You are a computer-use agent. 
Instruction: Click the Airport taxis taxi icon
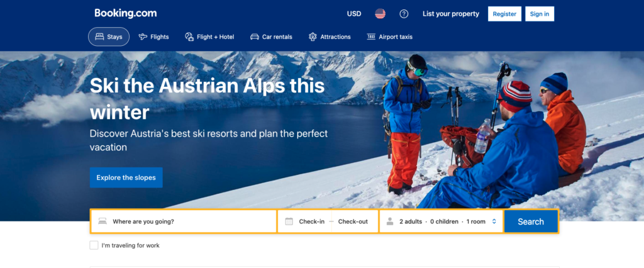point(371,37)
